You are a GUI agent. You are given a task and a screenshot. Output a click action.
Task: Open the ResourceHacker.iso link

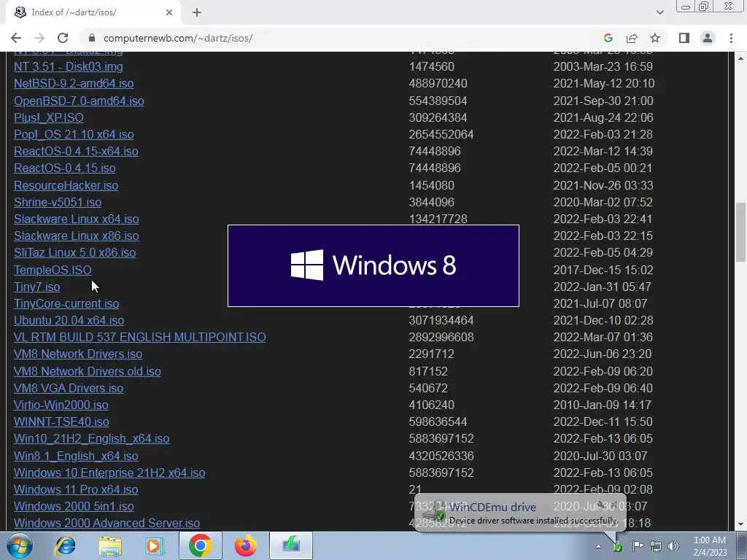click(x=66, y=185)
